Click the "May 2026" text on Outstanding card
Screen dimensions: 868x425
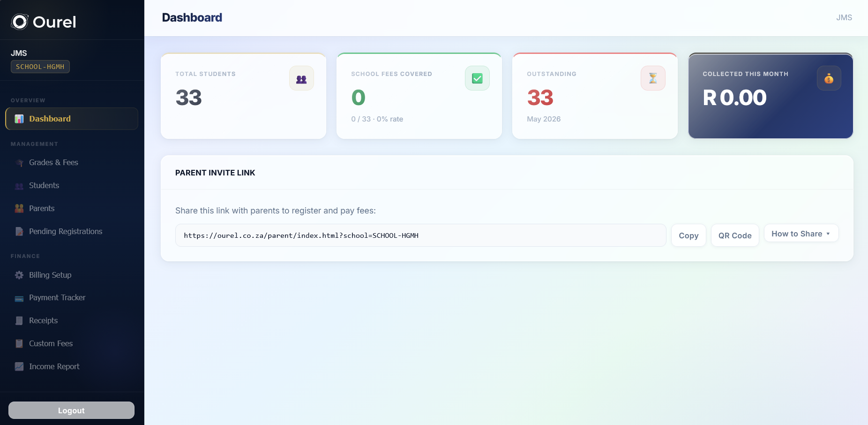544,119
